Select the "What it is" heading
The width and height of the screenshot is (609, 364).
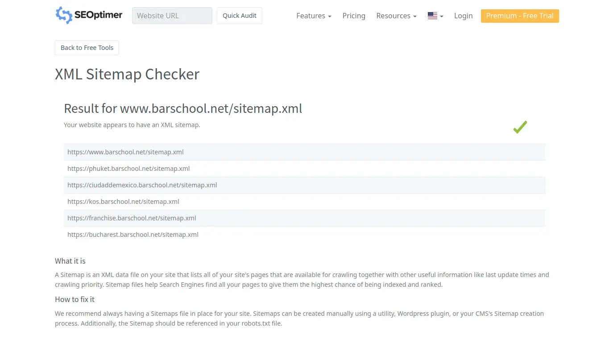click(70, 261)
